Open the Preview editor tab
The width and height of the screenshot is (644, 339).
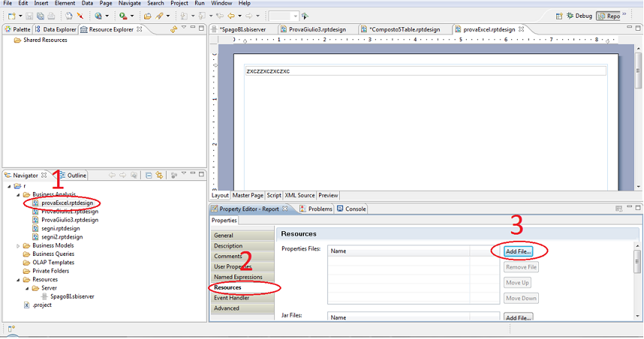(328, 195)
